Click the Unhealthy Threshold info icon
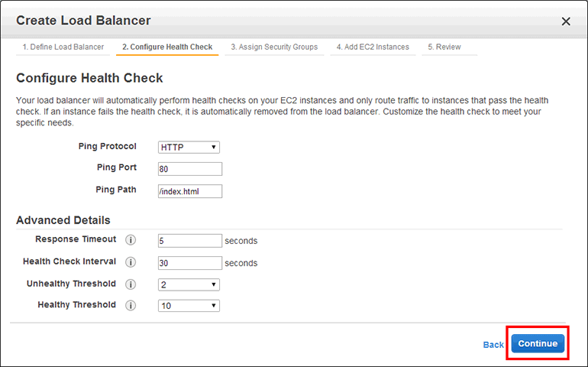Image resolution: width=588 pixels, height=367 pixels. click(x=130, y=284)
